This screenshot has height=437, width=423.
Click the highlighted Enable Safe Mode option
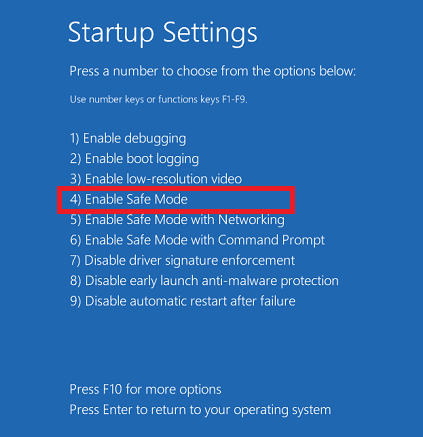[129, 199]
